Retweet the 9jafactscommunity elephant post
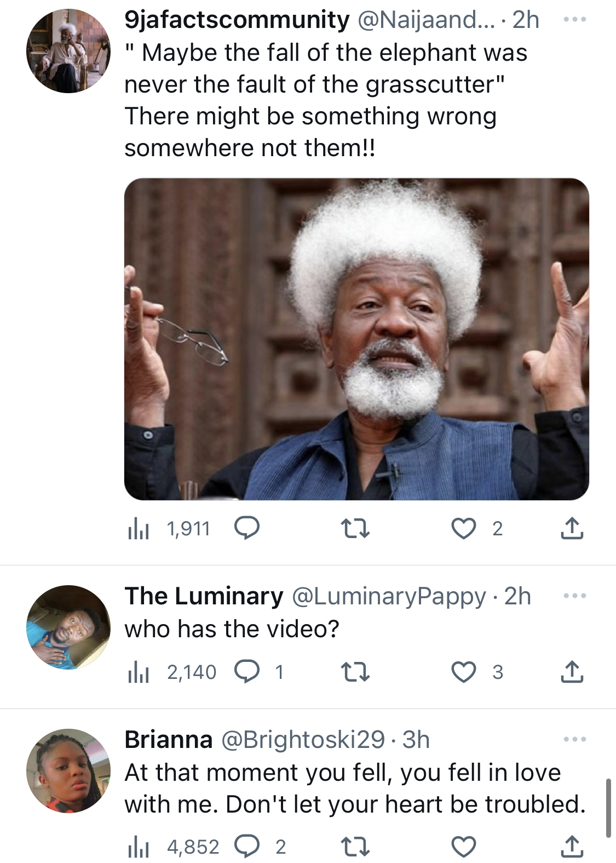 355,529
